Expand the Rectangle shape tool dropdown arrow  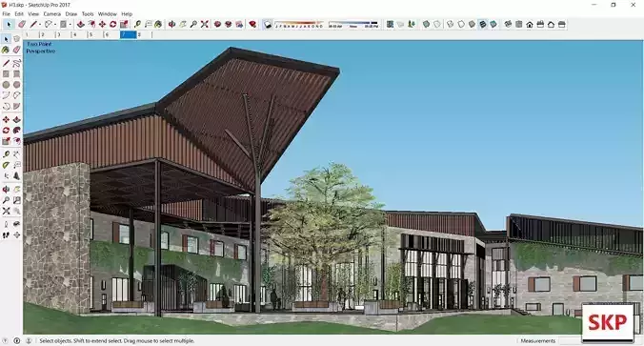pyautogui.click(x=70, y=25)
